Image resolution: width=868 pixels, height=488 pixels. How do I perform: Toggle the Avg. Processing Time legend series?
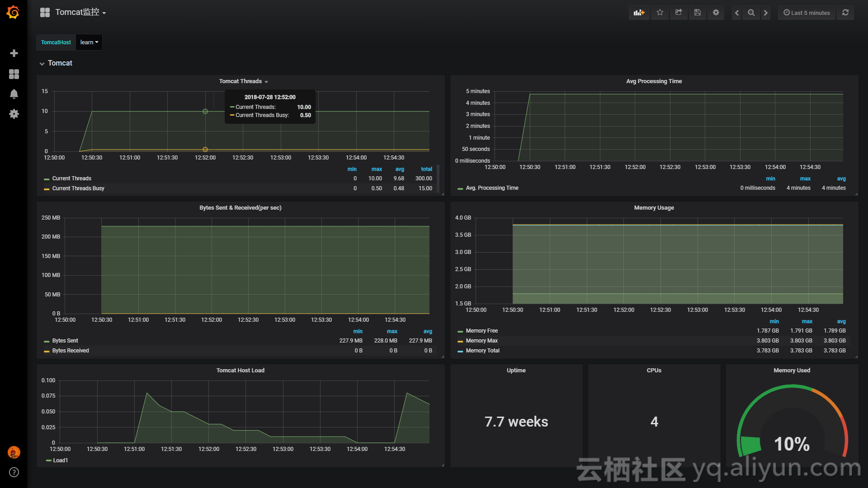click(492, 188)
